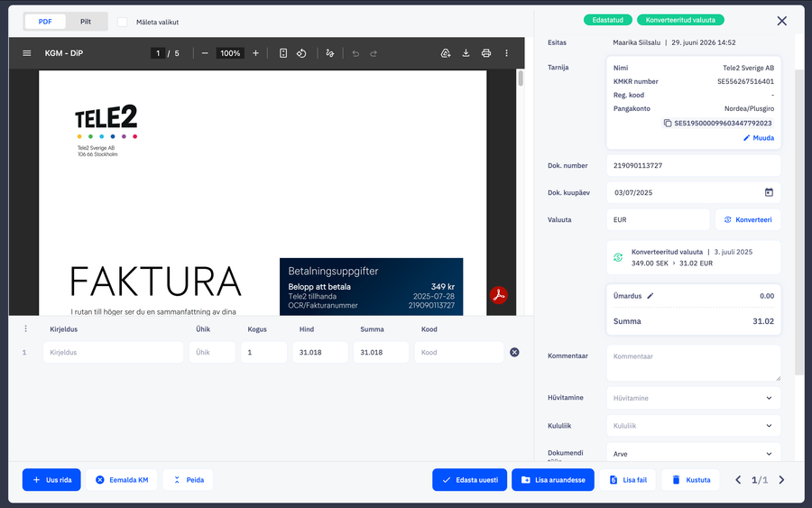Go to the previous document arrow

(738, 480)
